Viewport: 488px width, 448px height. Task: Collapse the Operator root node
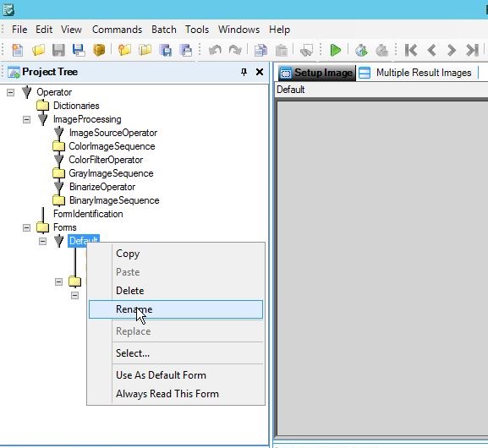(11, 92)
